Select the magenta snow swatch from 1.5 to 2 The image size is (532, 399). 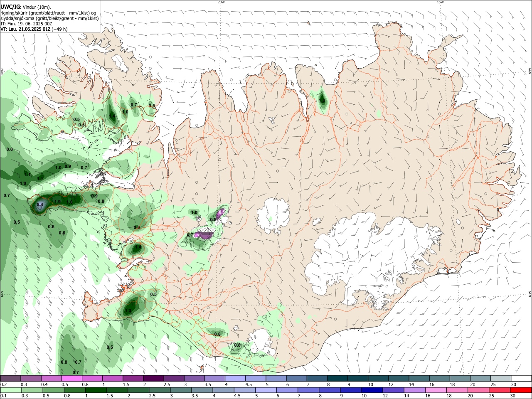[133, 378]
